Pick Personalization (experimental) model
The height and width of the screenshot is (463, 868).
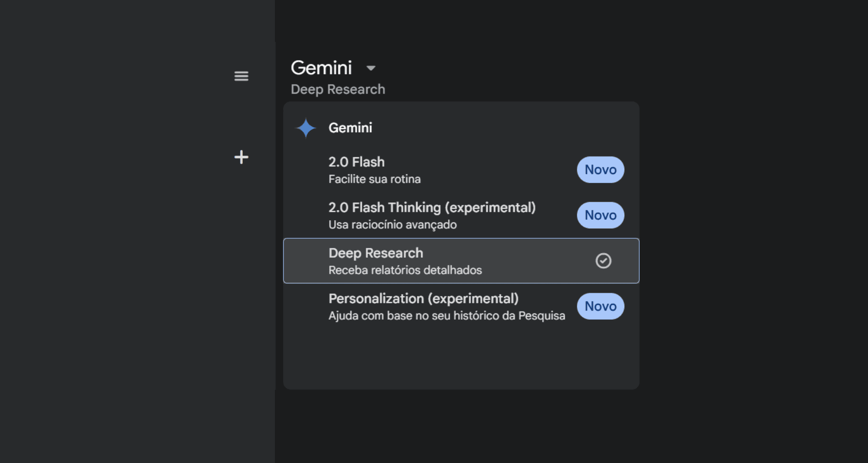click(x=423, y=298)
